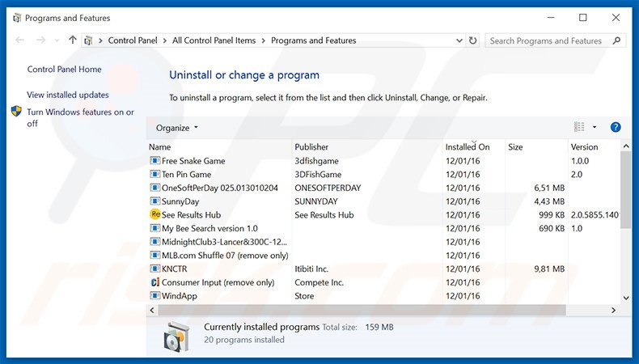The image size is (639, 364).
Task: Refresh the Programs and Features list
Action: pyautogui.click(x=472, y=40)
